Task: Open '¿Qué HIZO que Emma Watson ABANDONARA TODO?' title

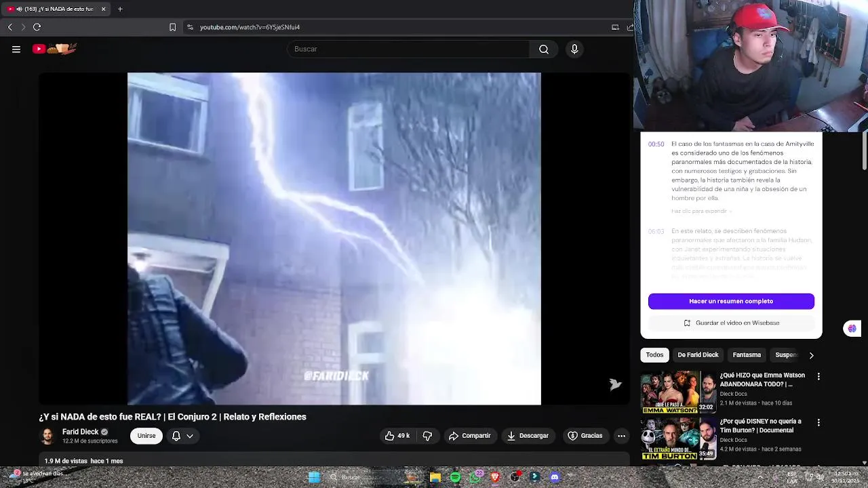Action: (762, 380)
